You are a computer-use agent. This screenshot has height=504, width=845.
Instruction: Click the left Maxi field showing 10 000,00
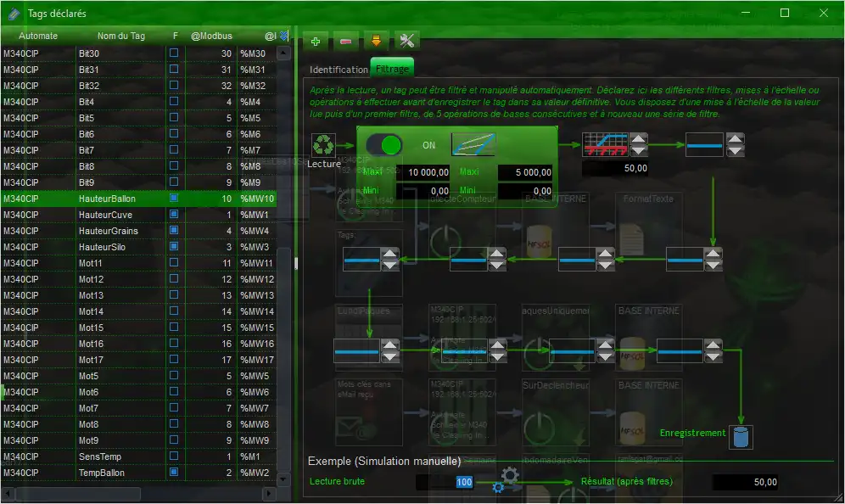coord(423,172)
